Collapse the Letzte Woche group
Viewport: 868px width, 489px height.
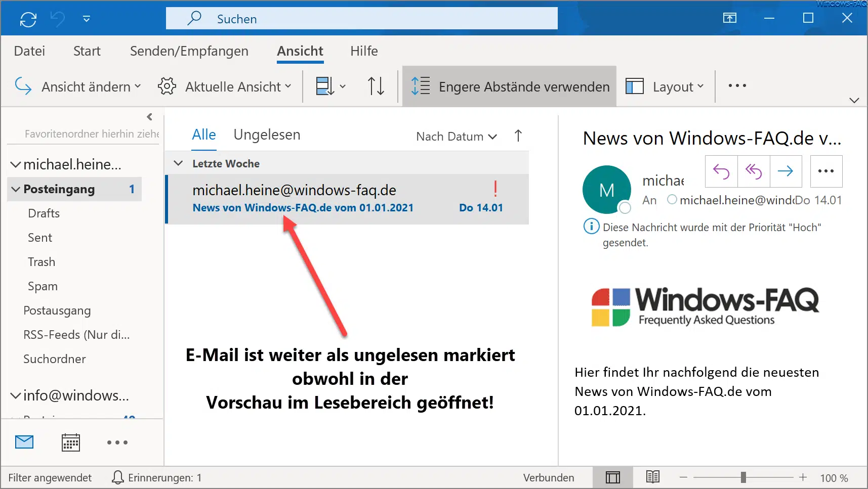click(178, 163)
